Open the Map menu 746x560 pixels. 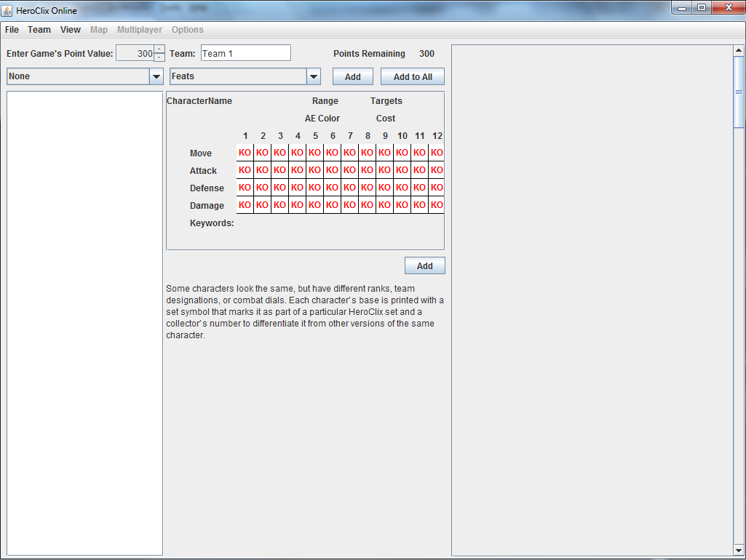99,30
